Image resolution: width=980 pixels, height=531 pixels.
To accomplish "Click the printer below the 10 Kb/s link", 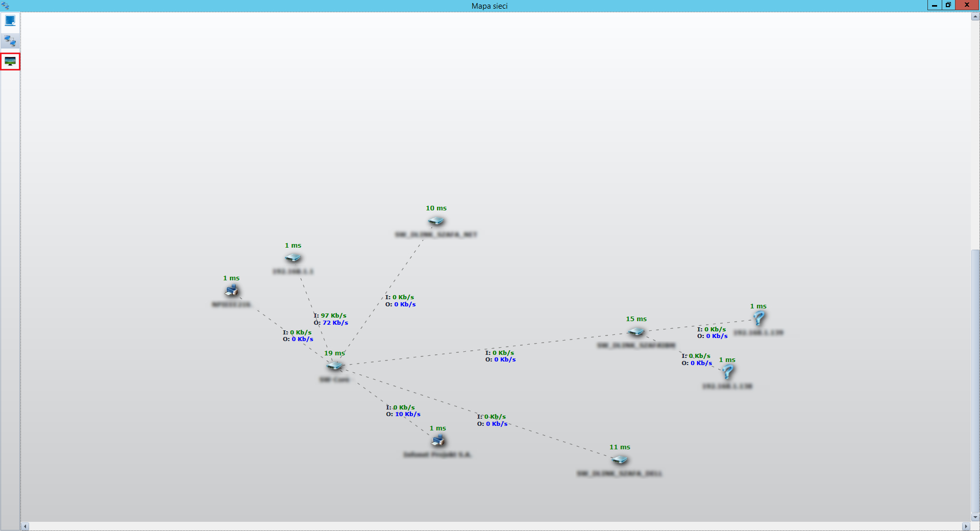I will (438, 441).
